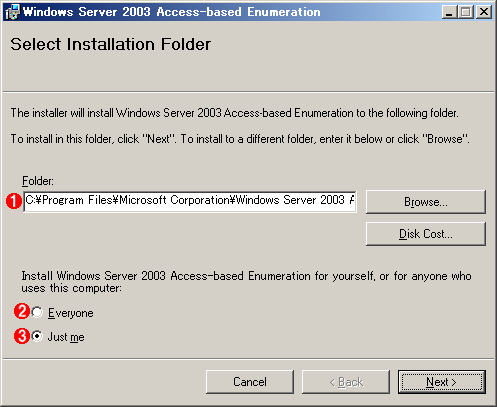Click the maximize window button
The height and width of the screenshot is (407, 497).
tap(466, 12)
